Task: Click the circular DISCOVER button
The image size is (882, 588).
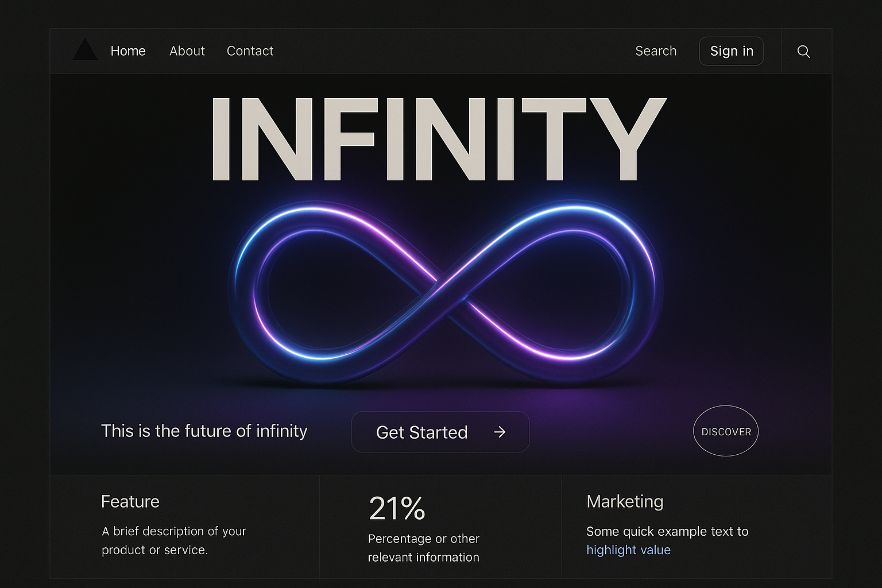Action: pos(726,431)
